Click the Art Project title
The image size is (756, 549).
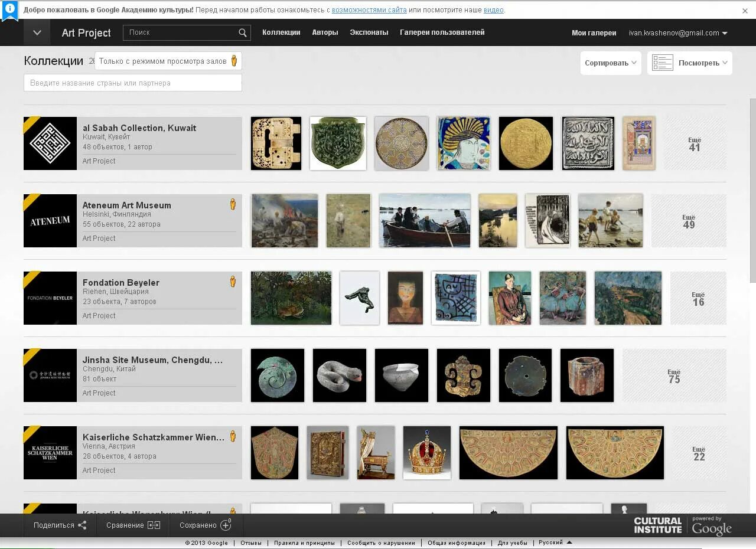[86, 33]
